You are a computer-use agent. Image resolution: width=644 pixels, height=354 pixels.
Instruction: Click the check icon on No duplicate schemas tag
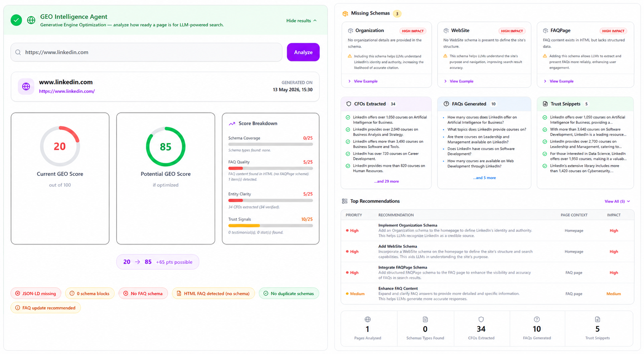coord(266,293)
